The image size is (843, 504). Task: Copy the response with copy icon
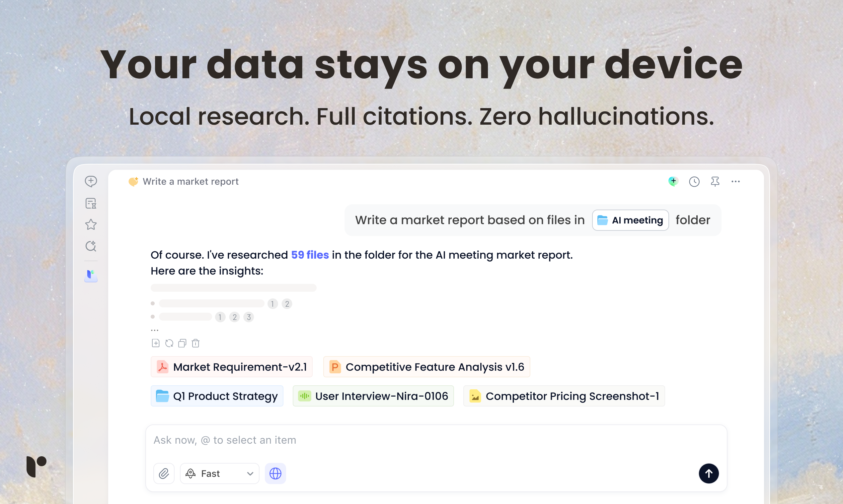click(x=182, y=344)
